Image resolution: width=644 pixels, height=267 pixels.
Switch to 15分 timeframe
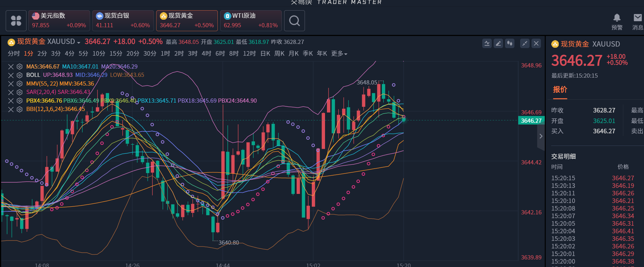point(116,54)
